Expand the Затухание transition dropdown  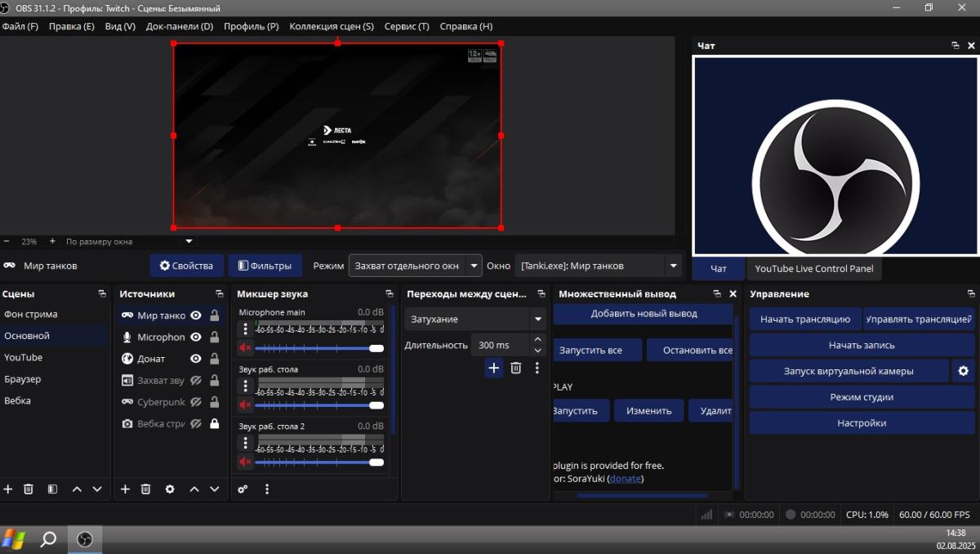pyautogui.click(x=537, y=319)
